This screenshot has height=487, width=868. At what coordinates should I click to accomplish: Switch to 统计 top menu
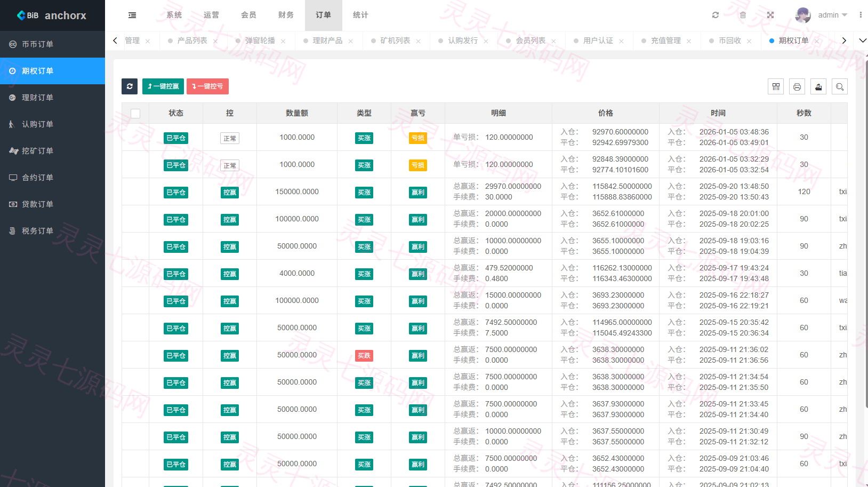(x=361, y=15)
